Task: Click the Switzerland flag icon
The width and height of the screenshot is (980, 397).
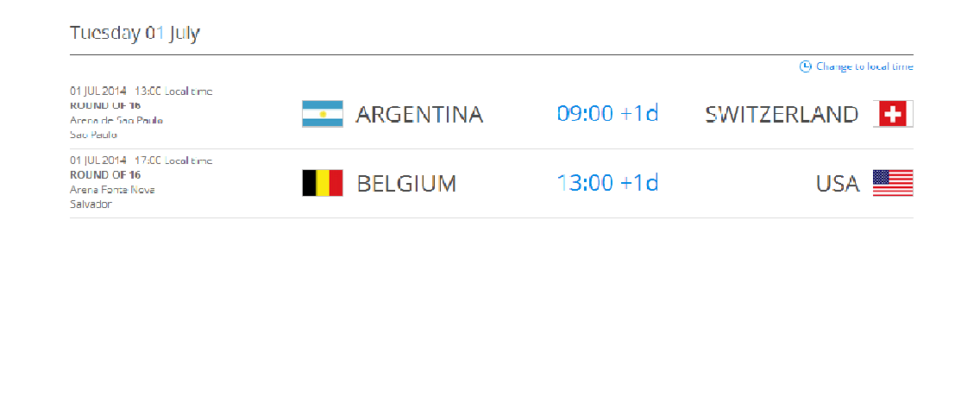Action: click(893, 114)
